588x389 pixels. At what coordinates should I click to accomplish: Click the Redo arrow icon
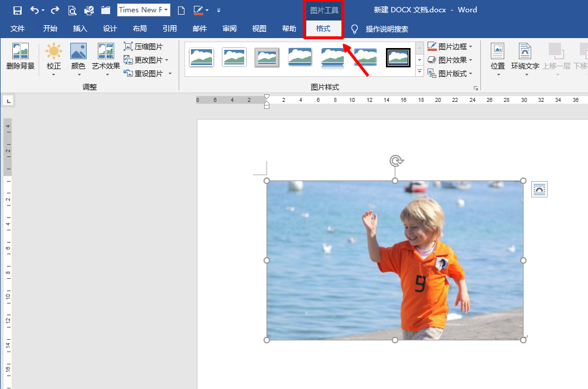[x=54, y=10]
